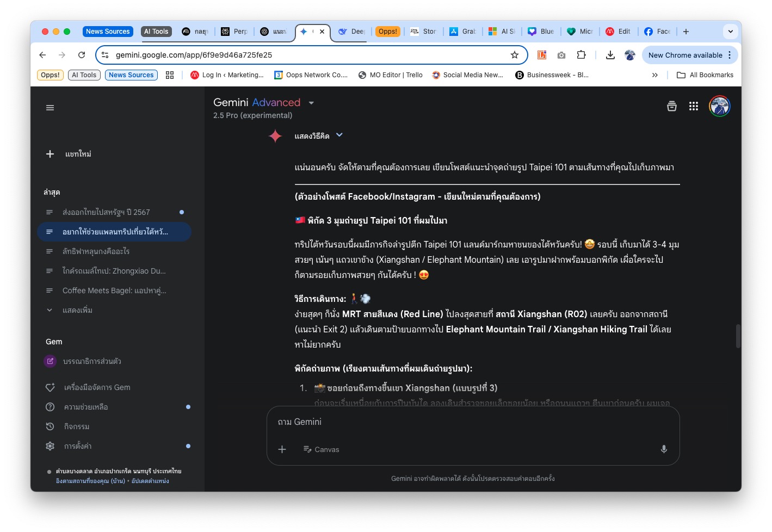Screen dimensions: 772x532
Task: Open Oops Network Co. bookmark
Action: 311,75
